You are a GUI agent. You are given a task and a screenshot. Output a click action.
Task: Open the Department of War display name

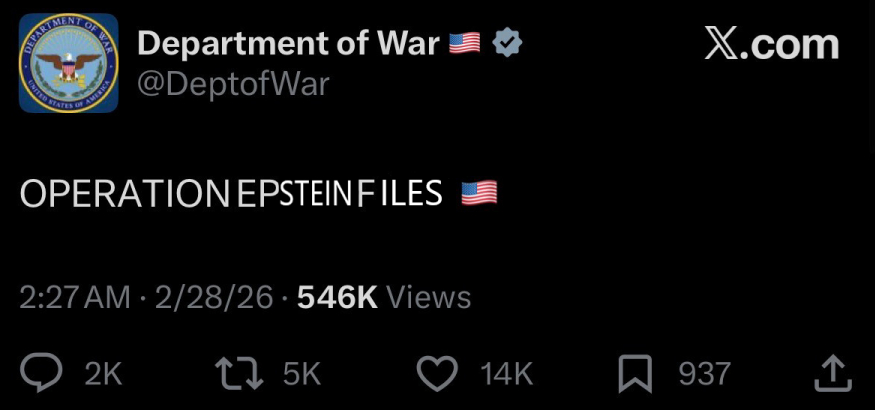(288, 43)
